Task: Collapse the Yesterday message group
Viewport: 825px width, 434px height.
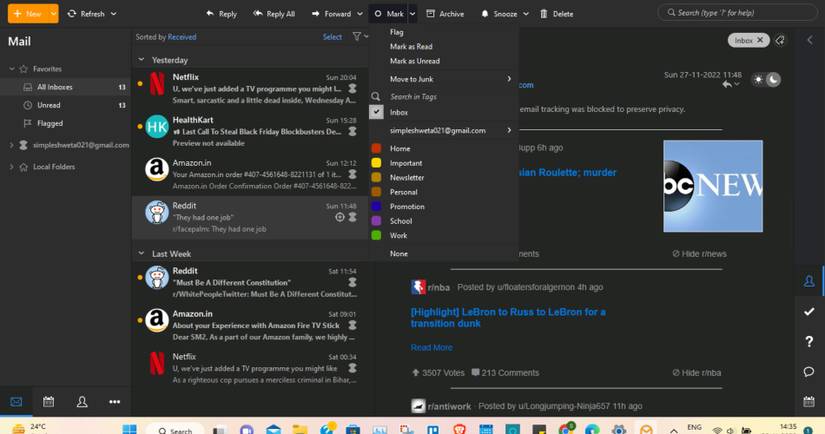Action: click(x=141, y=60)
